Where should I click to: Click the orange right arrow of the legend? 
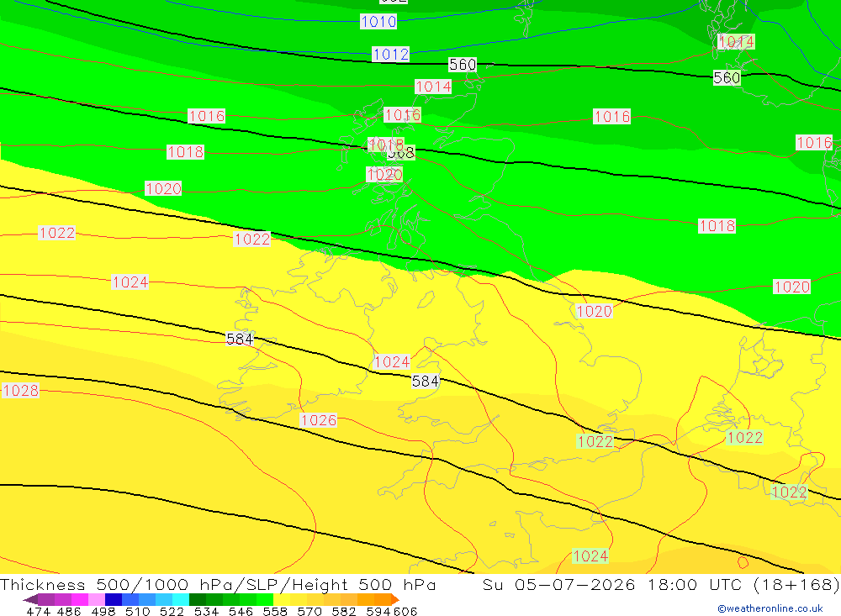coord(395,599)
